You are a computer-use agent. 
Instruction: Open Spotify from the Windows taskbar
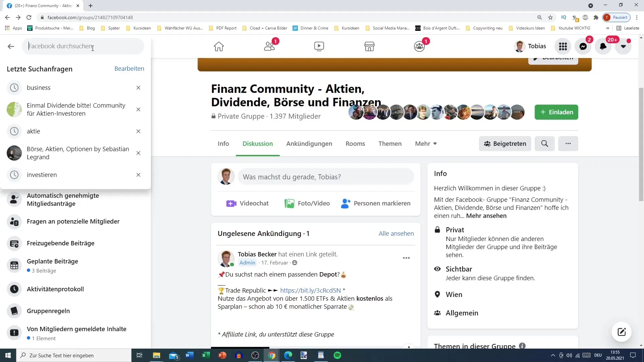(x=337, y=355)
